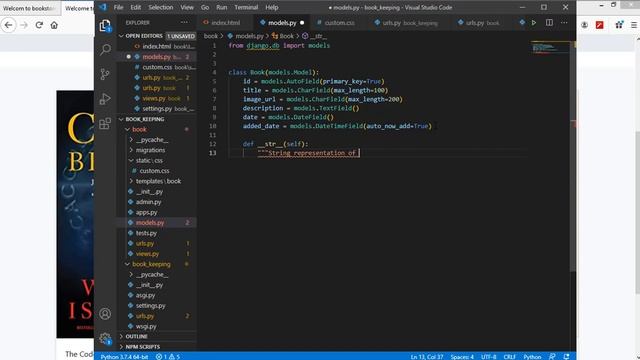
Task: Reload the page in the browser
Action: pyautogui.click(x=39, y=25)
